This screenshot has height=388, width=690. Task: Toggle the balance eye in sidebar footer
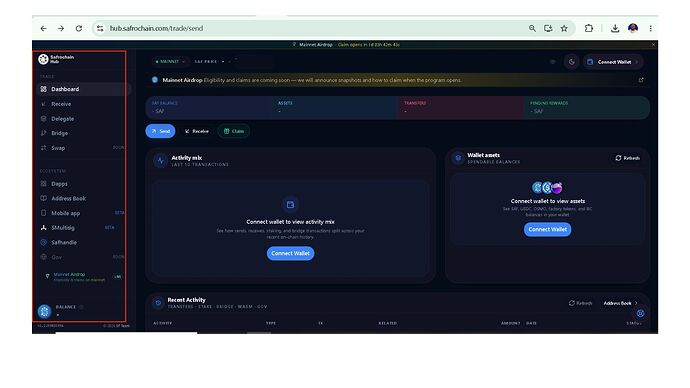click(81, 307)
